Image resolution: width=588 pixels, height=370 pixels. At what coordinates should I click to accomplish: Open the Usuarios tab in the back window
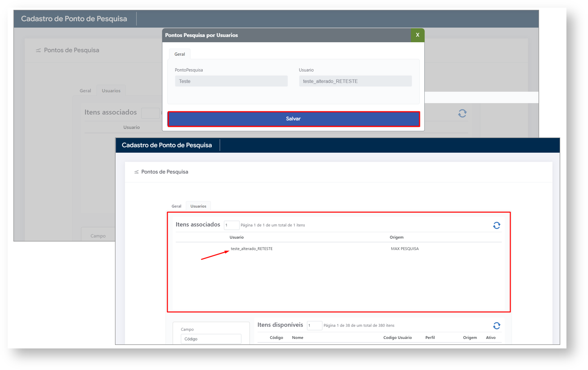click(111, 90)
